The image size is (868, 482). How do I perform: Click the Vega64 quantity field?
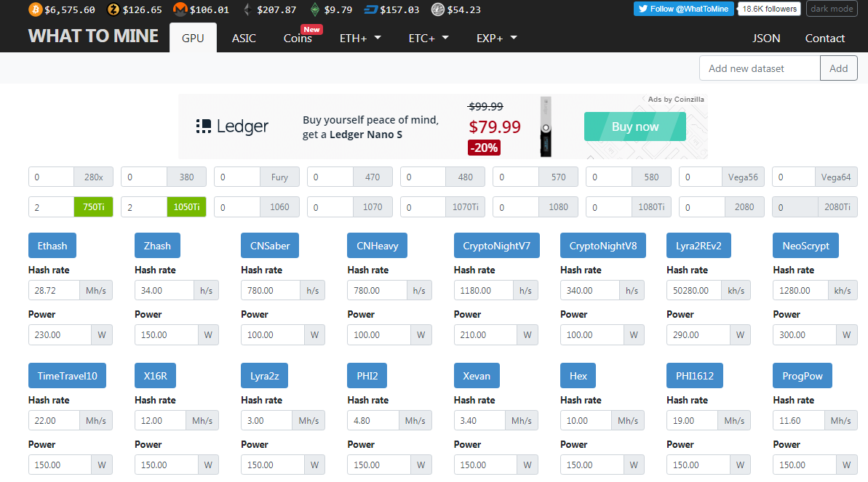tap(794, 177)
